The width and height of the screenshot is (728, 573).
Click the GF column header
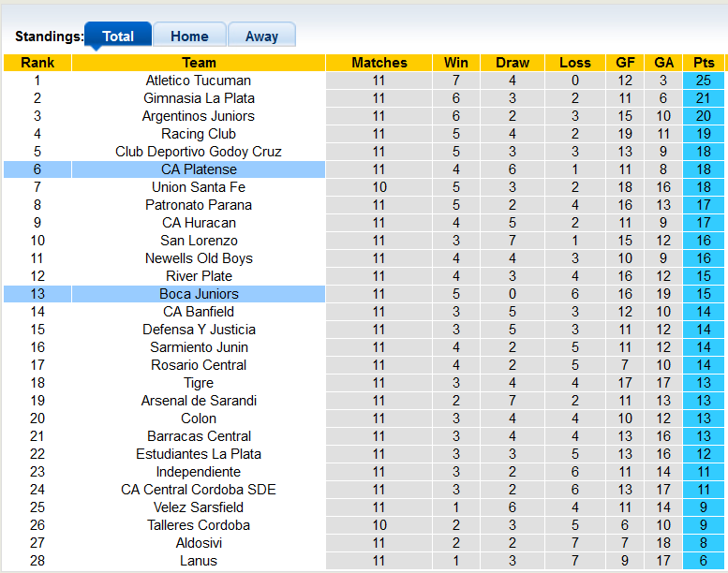[625, 63]
